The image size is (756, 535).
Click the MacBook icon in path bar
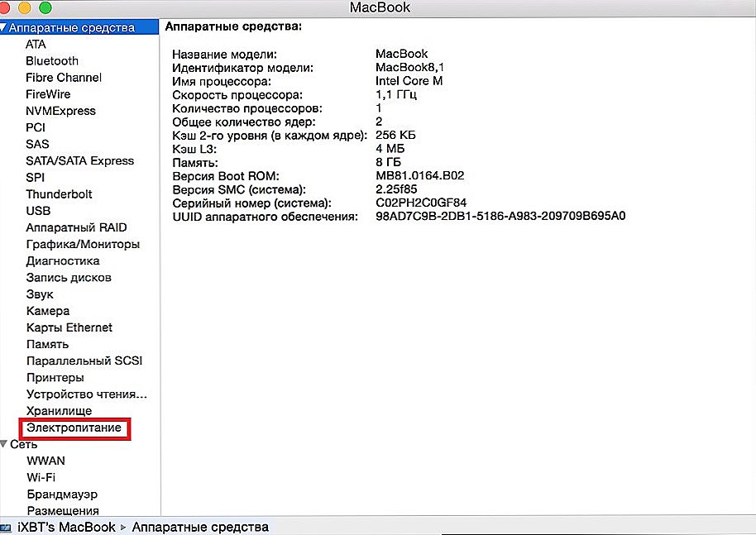[7, 527]
